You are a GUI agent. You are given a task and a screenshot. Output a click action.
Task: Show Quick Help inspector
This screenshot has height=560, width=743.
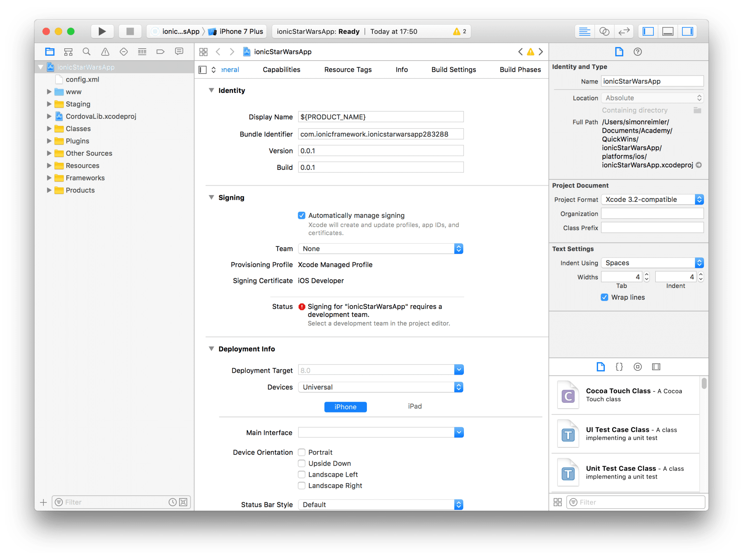[637, 52]
